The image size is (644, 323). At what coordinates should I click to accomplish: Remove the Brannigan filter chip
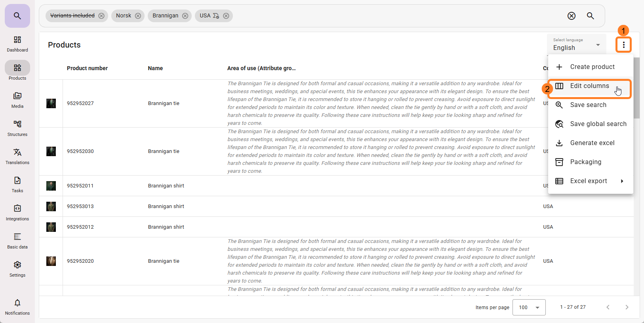tap(185, 16)
